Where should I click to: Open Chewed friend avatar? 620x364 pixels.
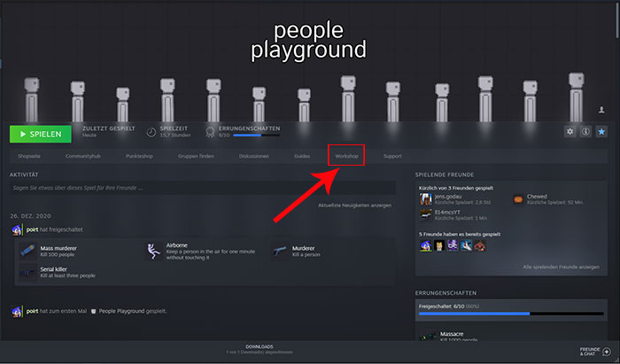click(518, 199)
